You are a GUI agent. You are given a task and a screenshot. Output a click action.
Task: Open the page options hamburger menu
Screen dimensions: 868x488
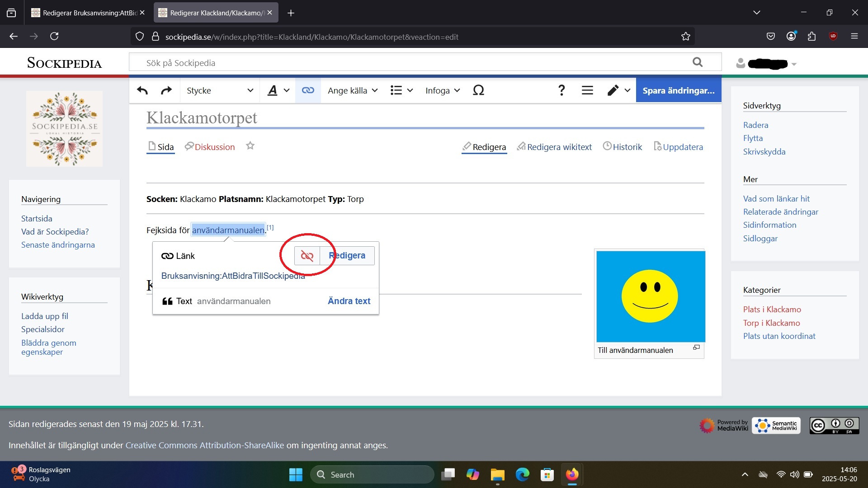587,90
